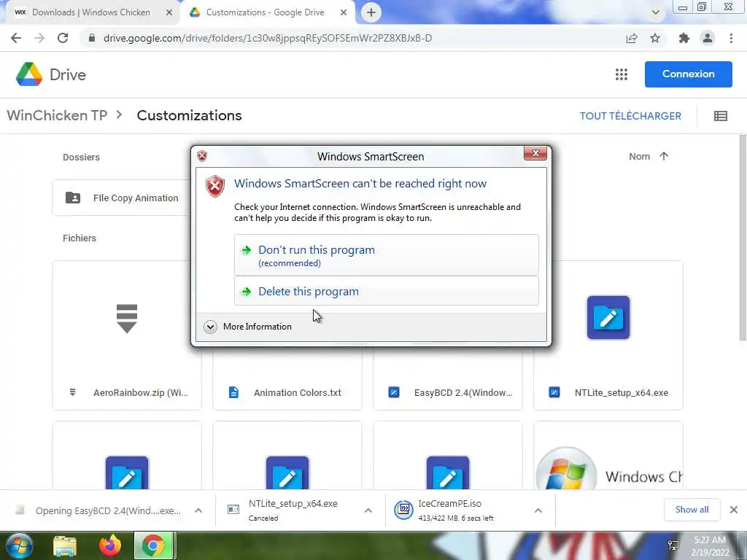Close the Windows SmartScreen dialog

535,153
